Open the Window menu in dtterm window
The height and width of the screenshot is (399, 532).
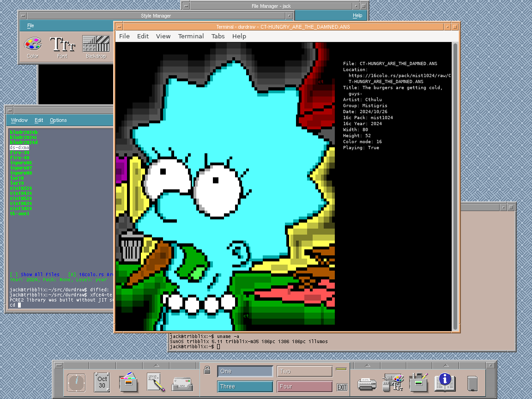(19, 120)
